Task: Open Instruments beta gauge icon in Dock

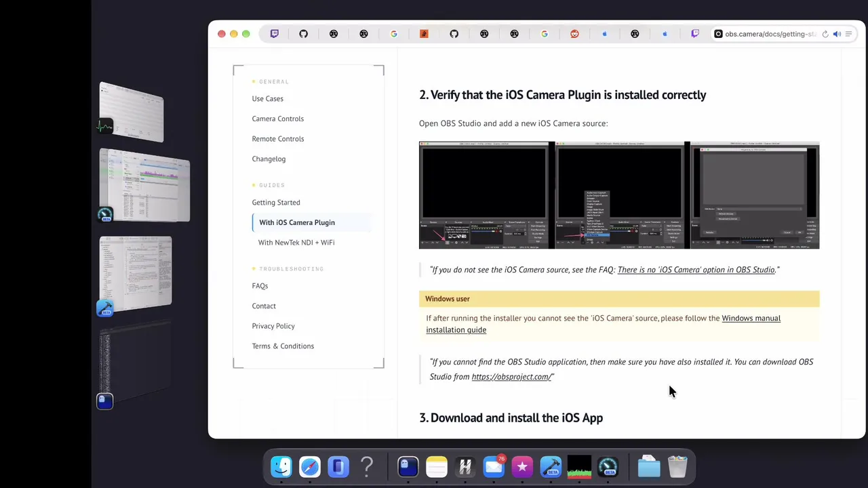Action: [x=608, y=466]
